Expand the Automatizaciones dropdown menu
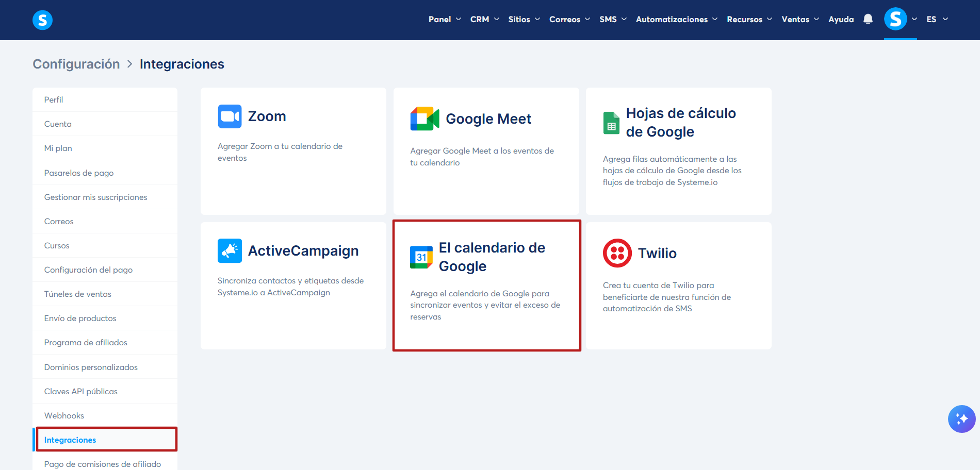The image size is (980, 470). tap(677, 19)
